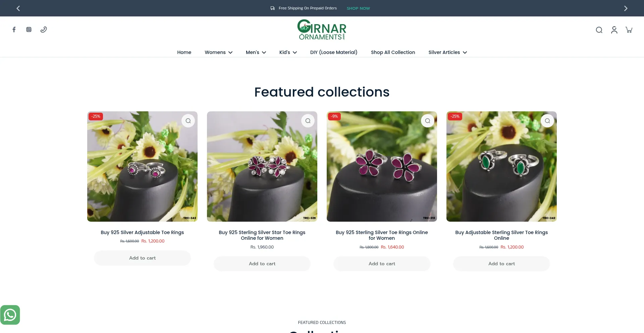The width and height of the screenshot is (644, 333).
Task: Expand the Silver Articles dropdown
Action: point(448,52)
